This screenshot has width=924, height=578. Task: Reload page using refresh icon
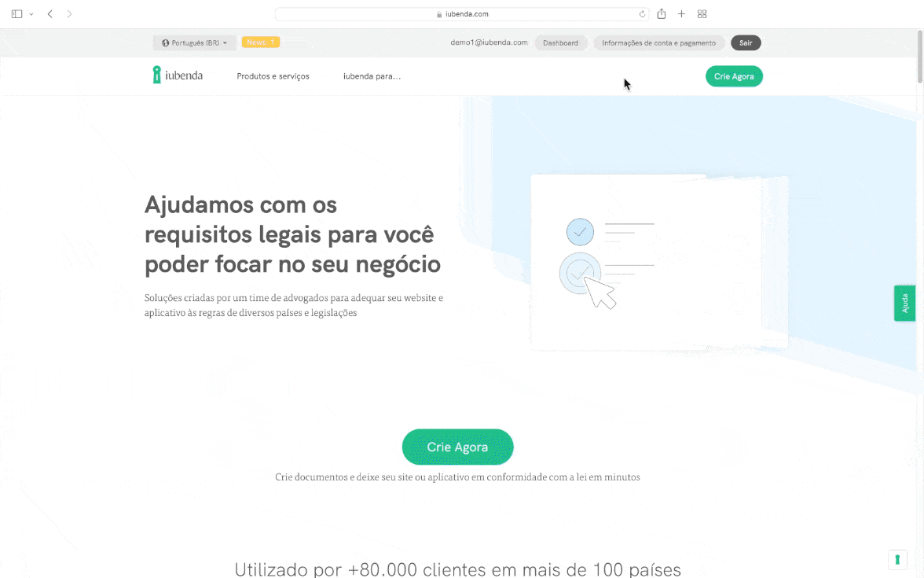click(643, 14)
